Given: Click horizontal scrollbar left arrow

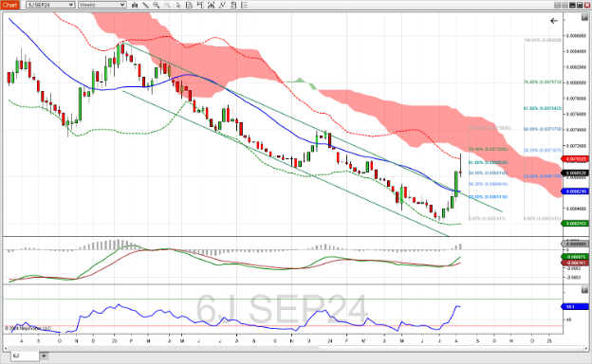Looking at the screenshot, I should [6, 348].
